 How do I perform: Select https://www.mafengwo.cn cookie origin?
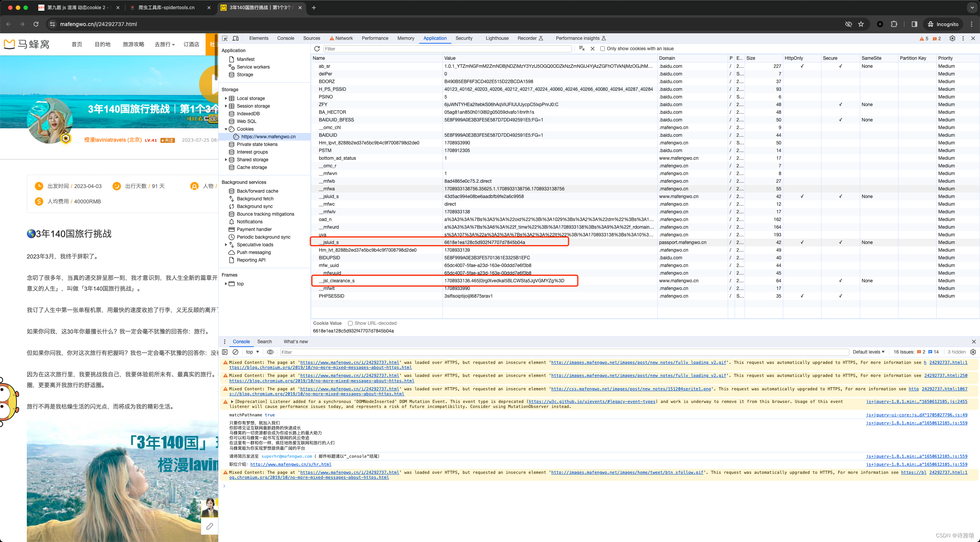pos(268,137)
